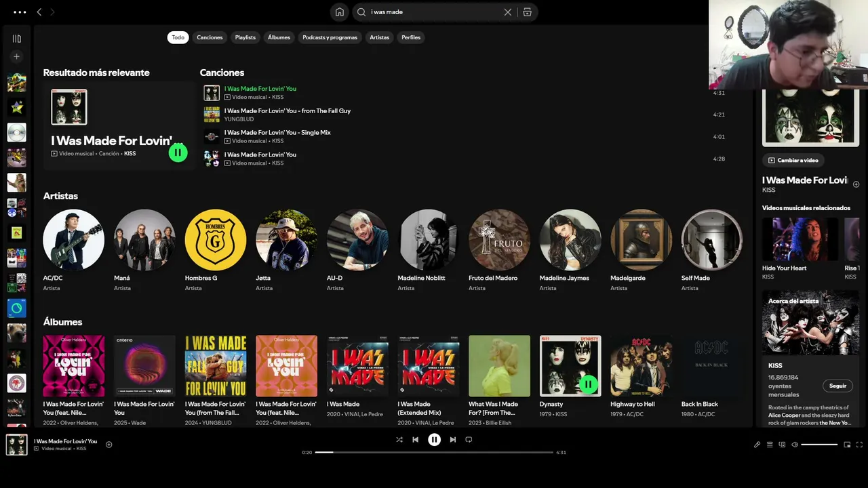Open Maná artist profile
This screenshot has height=488, width=868.
144,240
